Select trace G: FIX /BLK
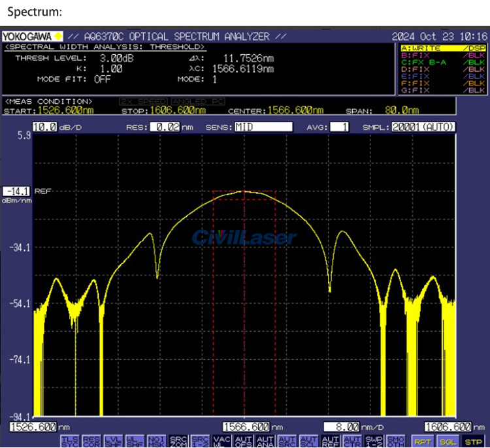The width and height of the screenshot is (490, 448). point(443,90)
